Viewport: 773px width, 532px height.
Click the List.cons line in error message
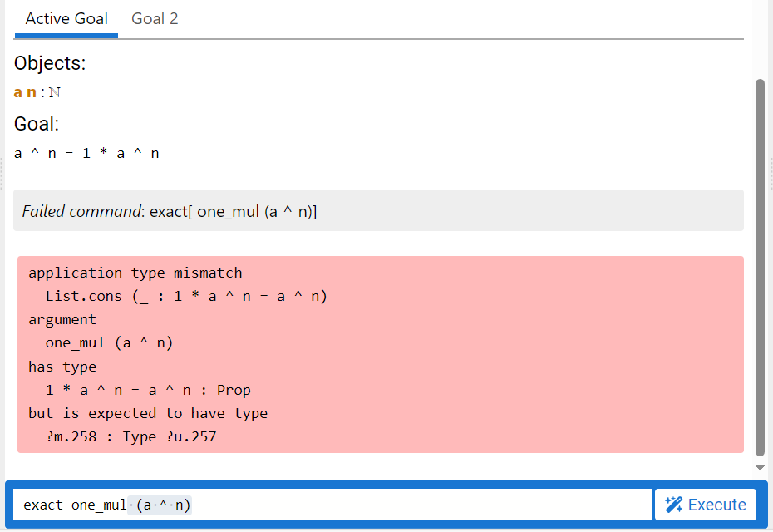point(186,296)
